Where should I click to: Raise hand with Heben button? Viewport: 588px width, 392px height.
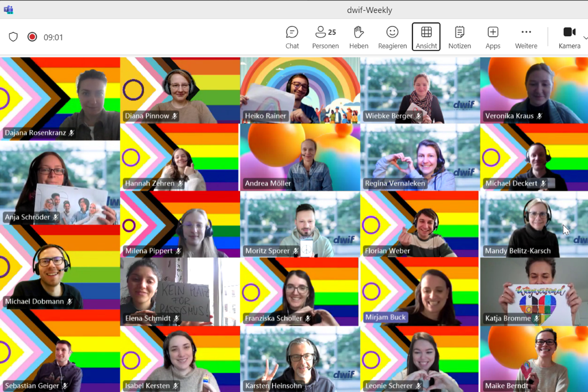[358, 37]
